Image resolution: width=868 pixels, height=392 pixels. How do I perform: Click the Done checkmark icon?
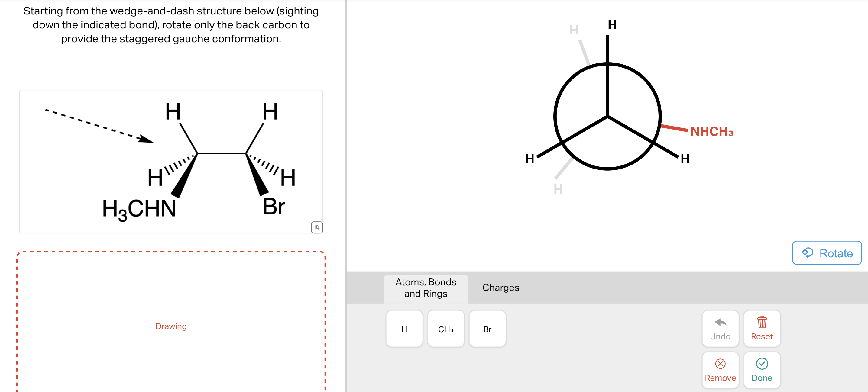(x=762, y=363)
